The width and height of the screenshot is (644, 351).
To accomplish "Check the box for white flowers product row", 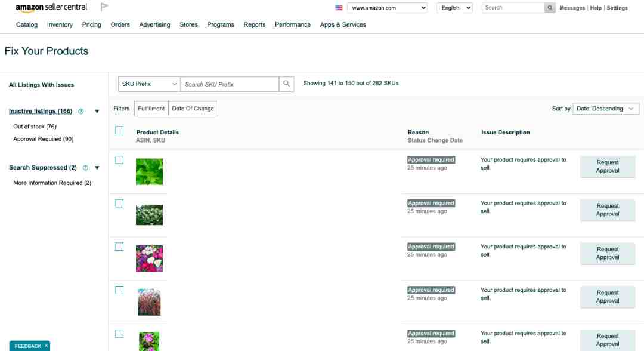I will 119,204.
